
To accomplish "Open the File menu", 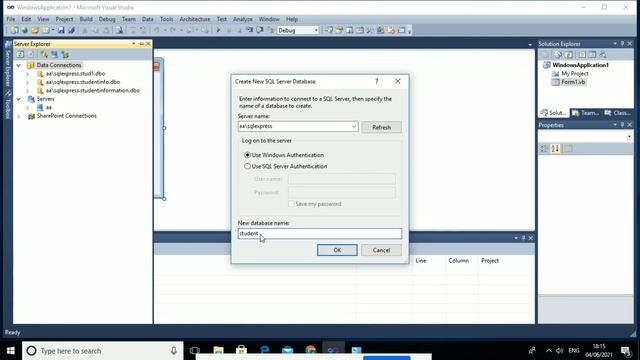I will click(x=11, y=19).
